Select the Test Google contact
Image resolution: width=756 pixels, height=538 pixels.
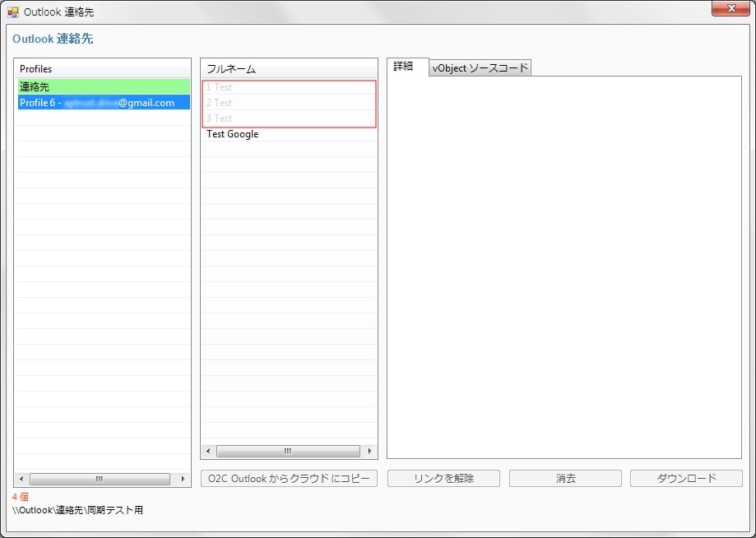click(x=289, y=134)
